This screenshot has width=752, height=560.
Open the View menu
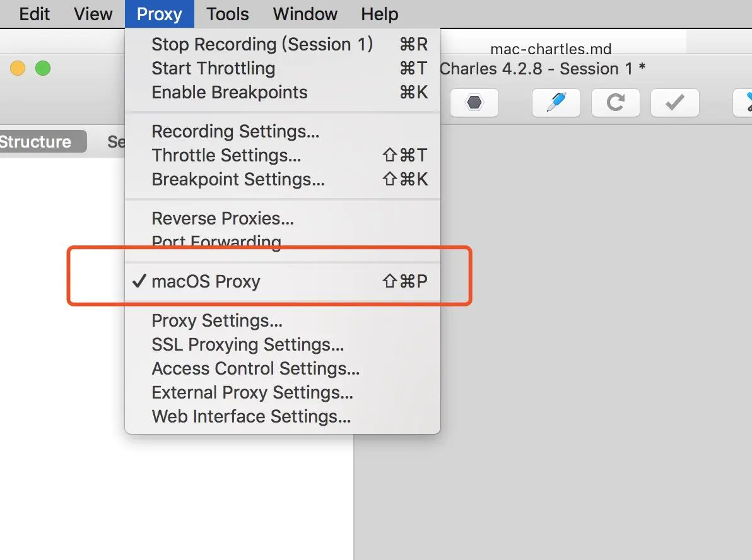pyautogui.click(x=93, y=14)
